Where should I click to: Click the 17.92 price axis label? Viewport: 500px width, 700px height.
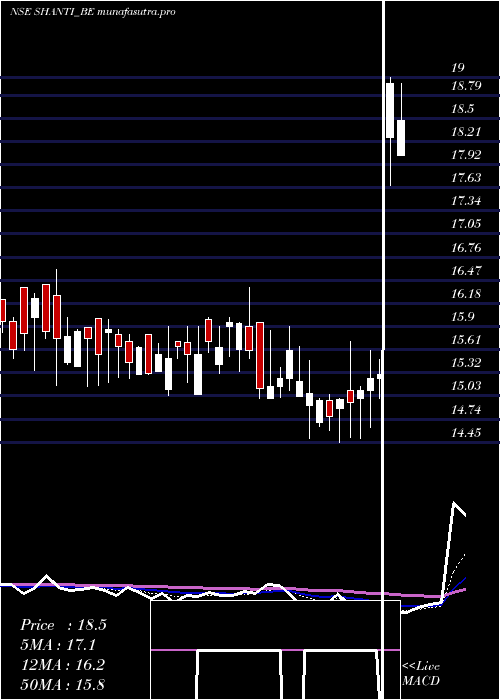pos(466,155)
